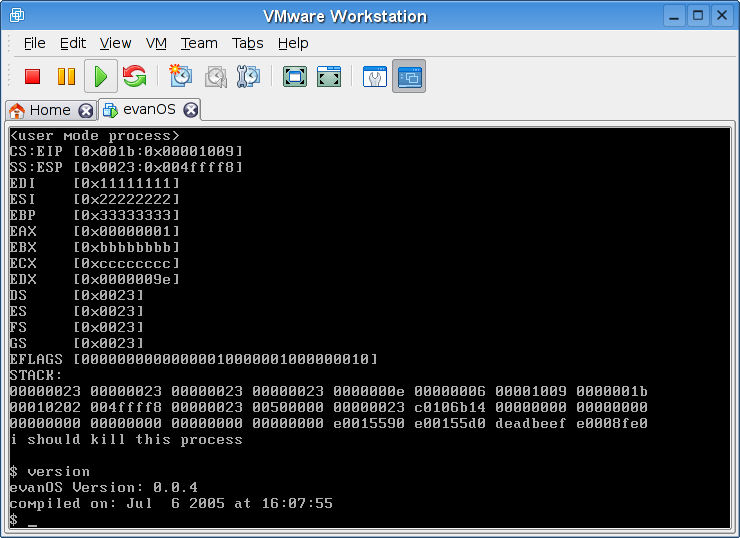Open the Edit menu

tap(73, 43)
